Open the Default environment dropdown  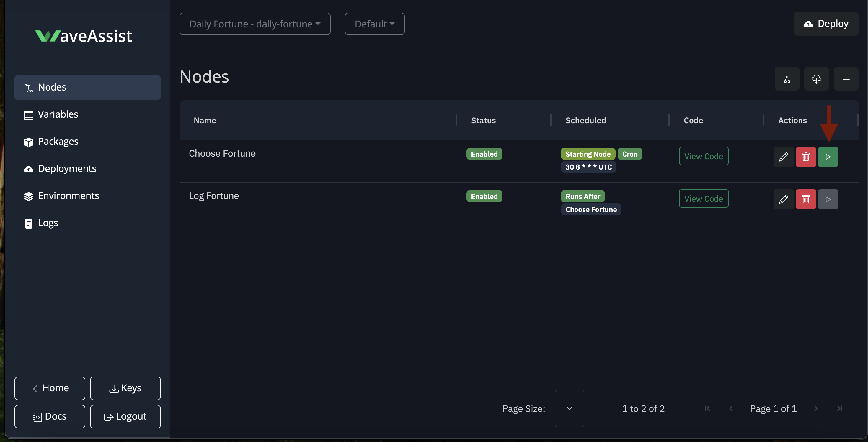tap(374, 24)
